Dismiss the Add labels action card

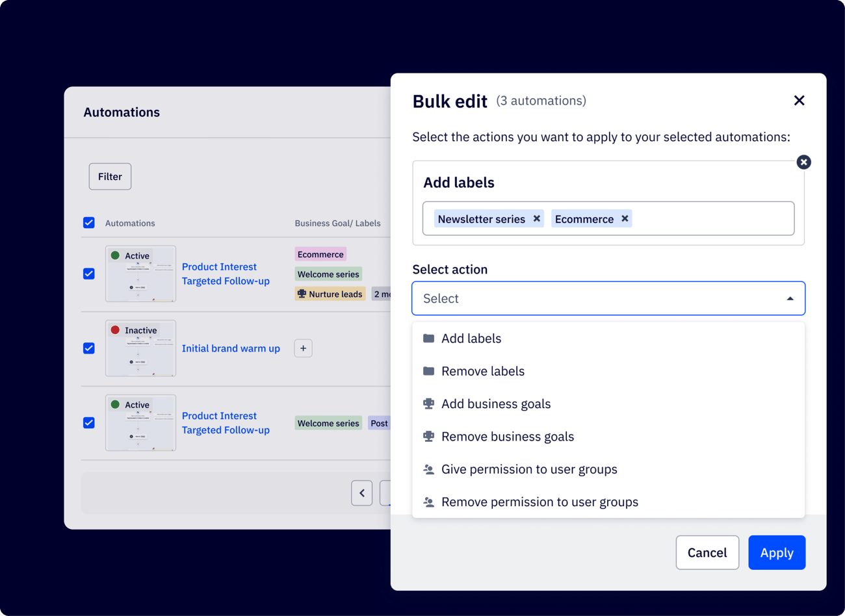804,162
